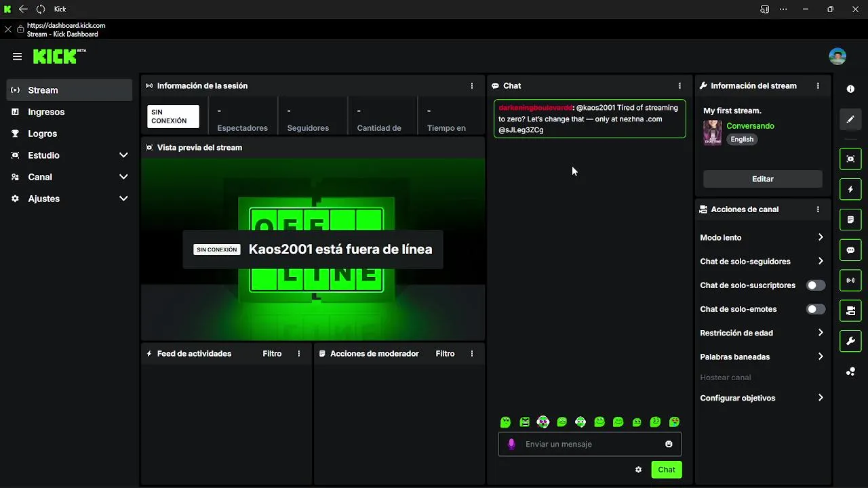The image size is (868, 488).
Task: Toggle the document moderator actions widget icon
Action: click(x=850, y=220)
